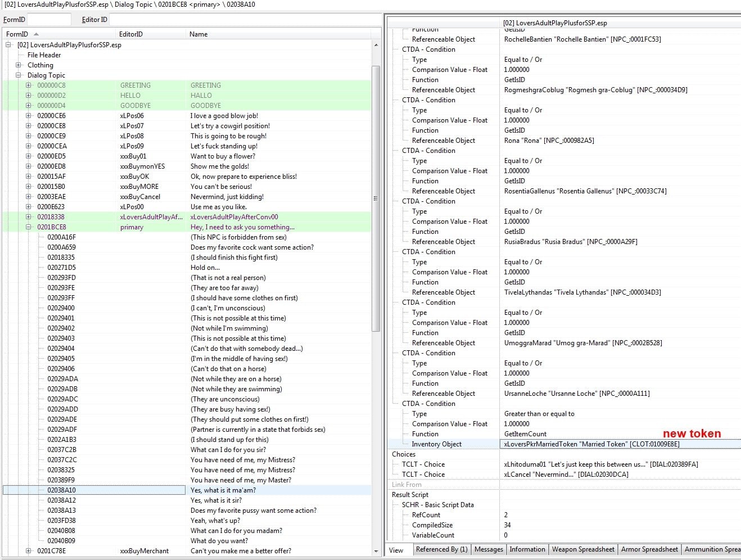This screenshot has height=560, width=741.
Task: Select record 0200A16F forbidden from sex
Action: click(187, 237)
